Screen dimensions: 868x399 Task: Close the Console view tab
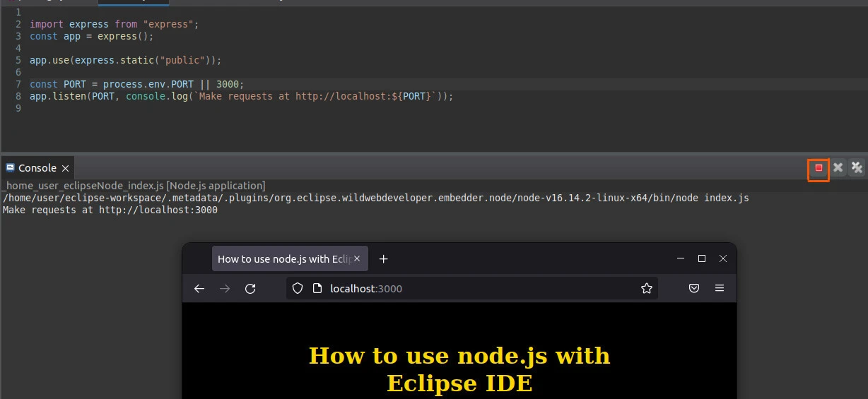point(65,168)
